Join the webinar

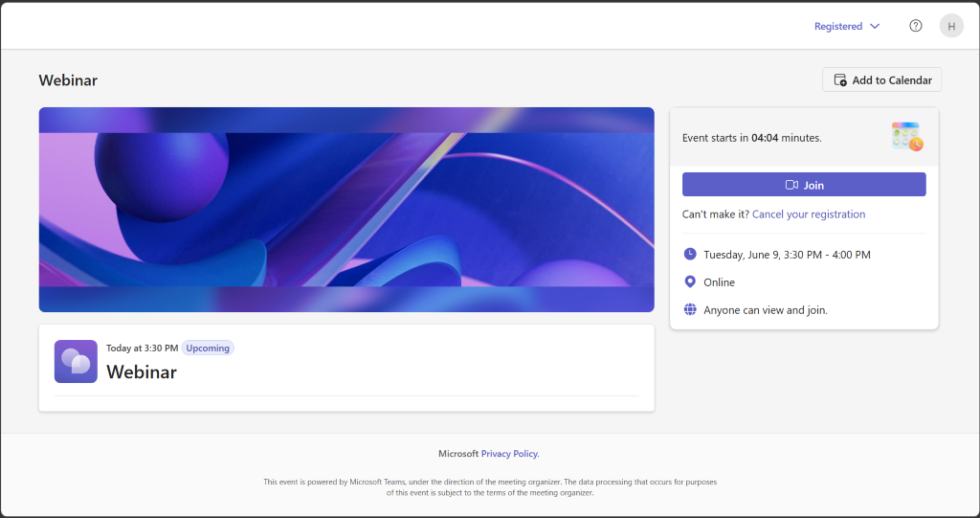tap(804, 185)
